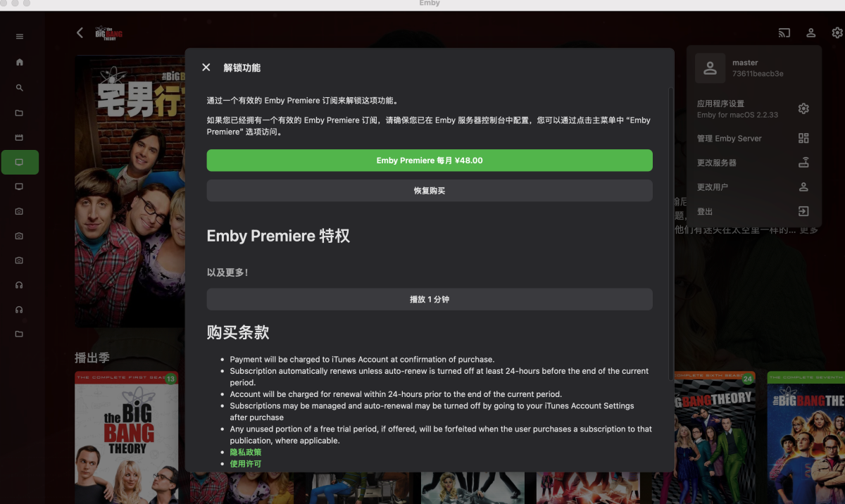The image size is (845, 504).
Task: Click the Emby window title text
Action: tap(430, 4)
